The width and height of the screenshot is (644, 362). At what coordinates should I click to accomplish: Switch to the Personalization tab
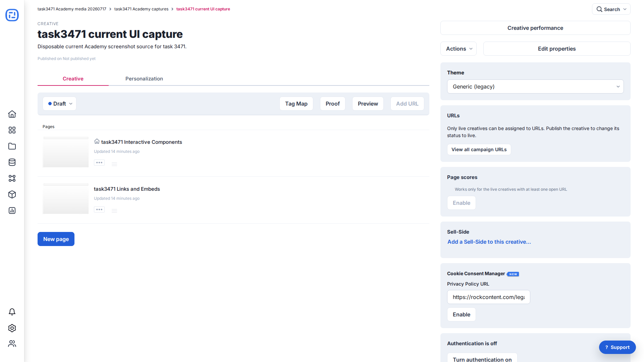[x=144, y=79]
